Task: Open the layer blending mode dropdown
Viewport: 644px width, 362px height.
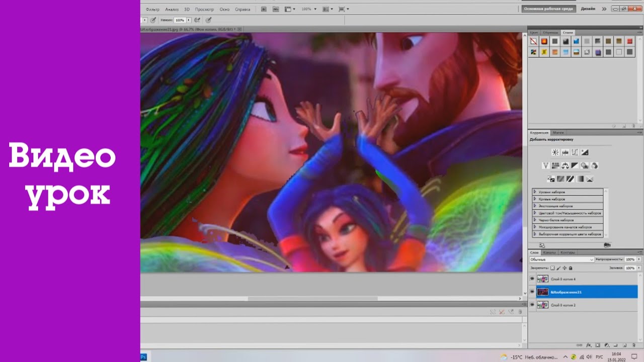Action: click(561, 259)
